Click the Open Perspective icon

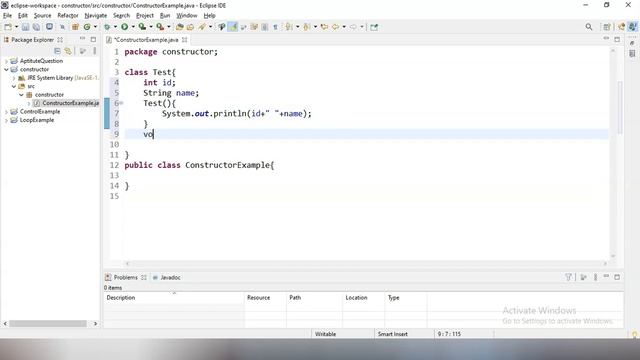(607, 27)
